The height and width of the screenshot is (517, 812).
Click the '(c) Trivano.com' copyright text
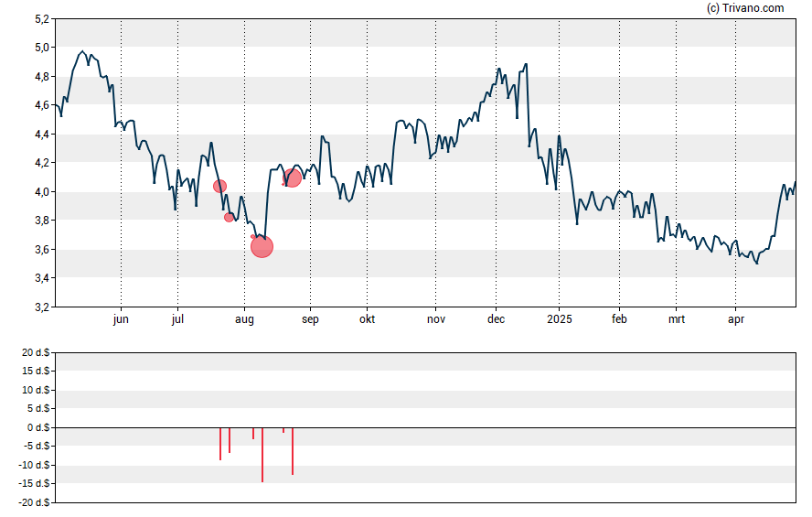point(745,7)
